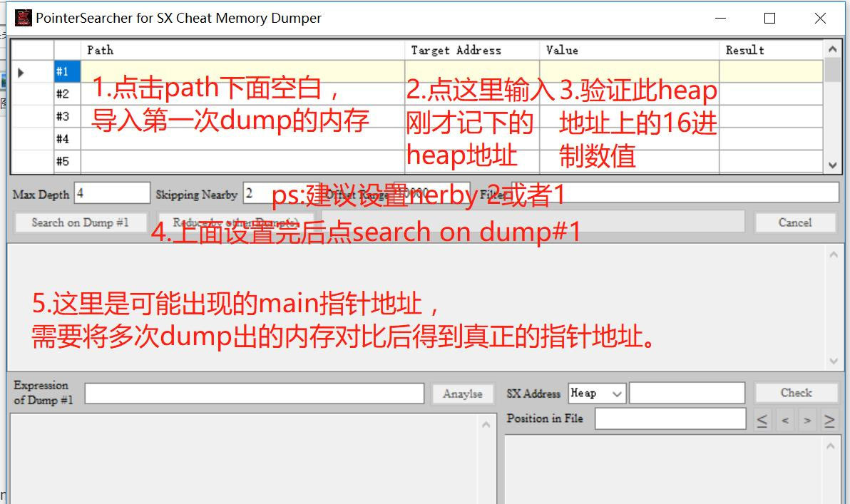Close the PointerSearcher window
The width and height of the screenshot is (850, 504).
(x=820, y=19)
